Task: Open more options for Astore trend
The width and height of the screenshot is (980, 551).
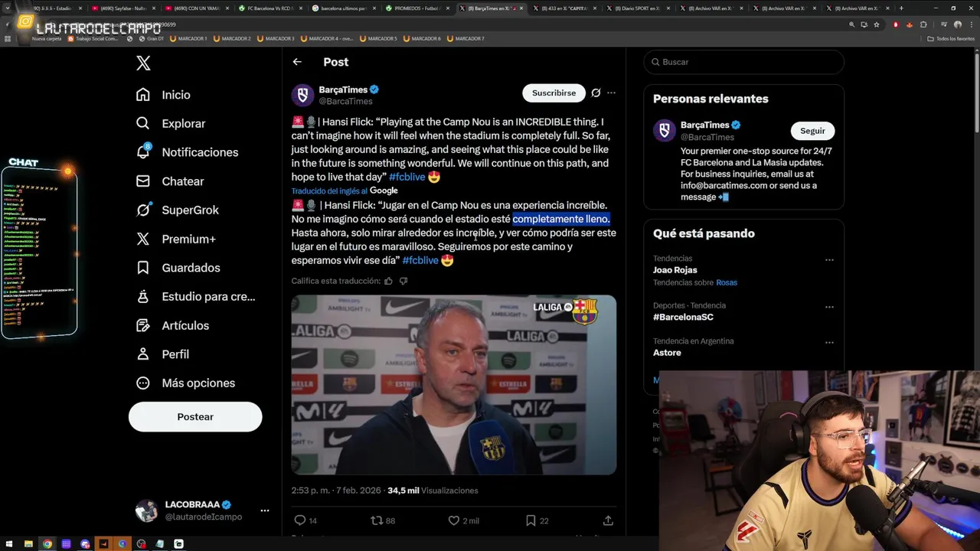Action: coord(829,343)
